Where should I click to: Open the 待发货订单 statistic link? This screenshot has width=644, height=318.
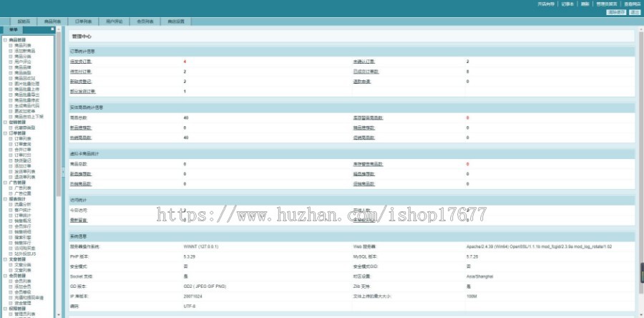pyautogui.click(x=81, y=62)
